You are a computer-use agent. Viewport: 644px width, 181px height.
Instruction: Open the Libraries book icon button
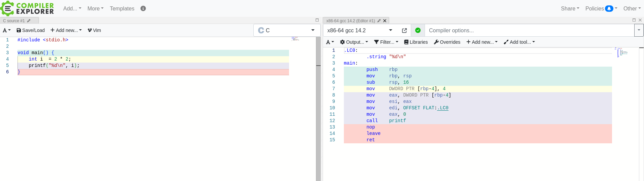click(416, 42)
